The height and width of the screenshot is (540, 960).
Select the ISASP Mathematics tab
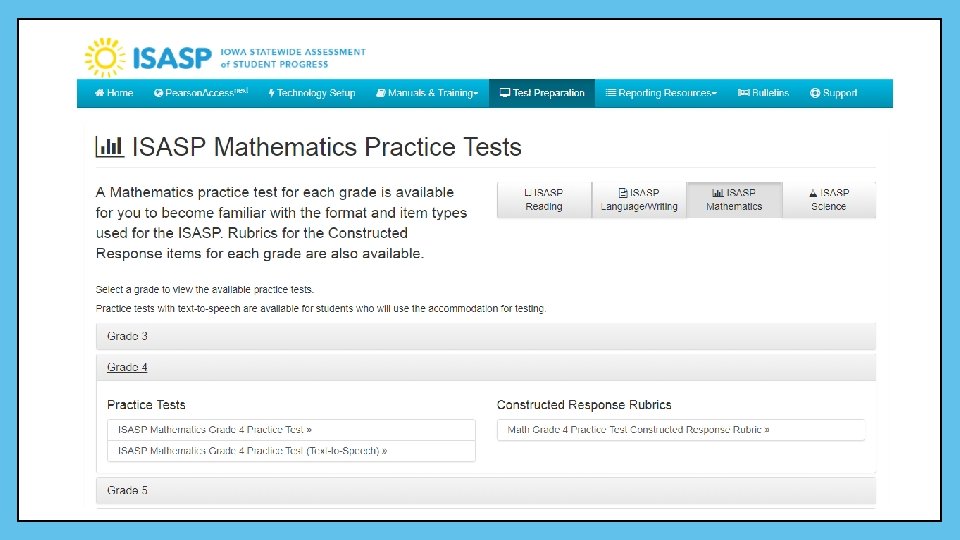point(734,200)
